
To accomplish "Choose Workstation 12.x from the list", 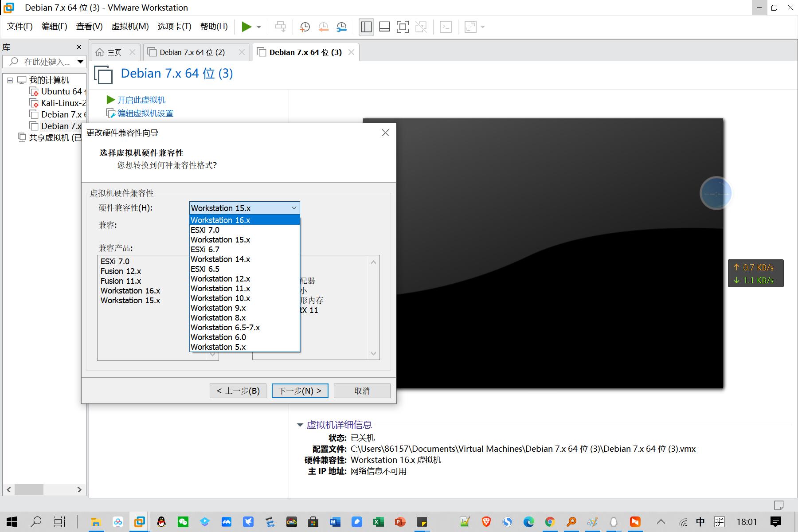I will (245, 278).
